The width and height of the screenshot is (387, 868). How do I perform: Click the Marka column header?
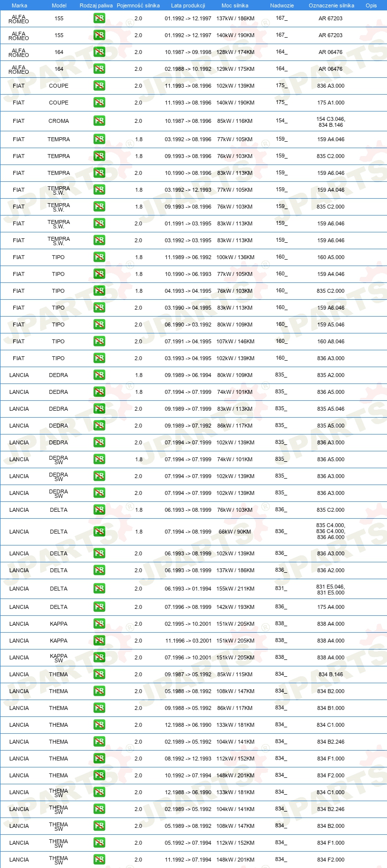(x=19, y=5)
